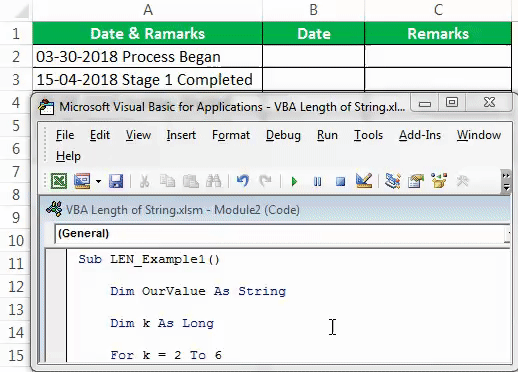Open the Window menu
518x372 pixels.
coord(479,135)
